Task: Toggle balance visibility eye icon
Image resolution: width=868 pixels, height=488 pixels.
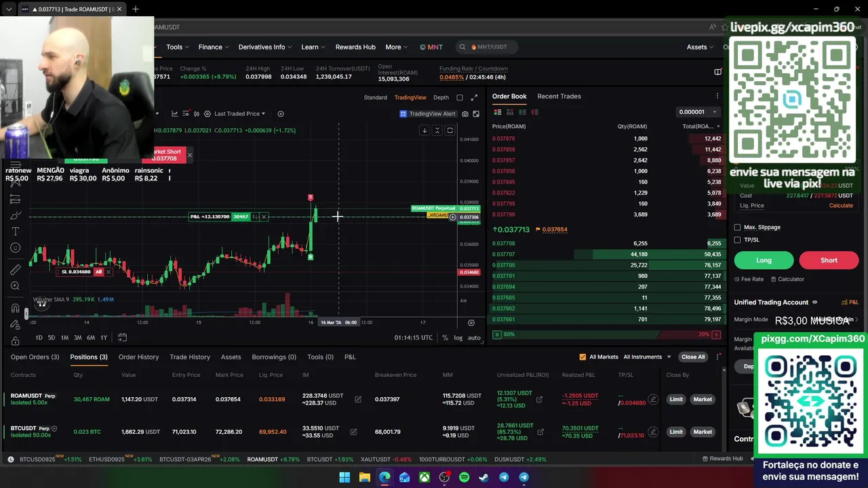Action: [x=815, y=302]
